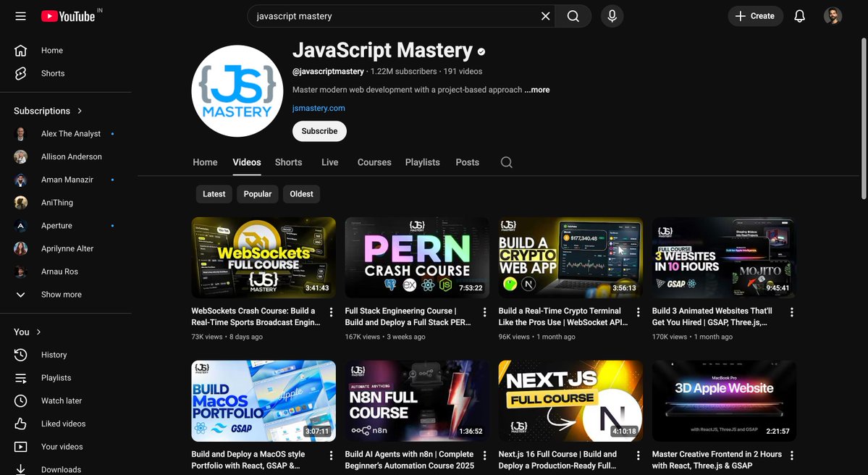Open the PERN Crash Course video thumbnail
This screenshot has width=868, height=475.
(x=416, y=257)
